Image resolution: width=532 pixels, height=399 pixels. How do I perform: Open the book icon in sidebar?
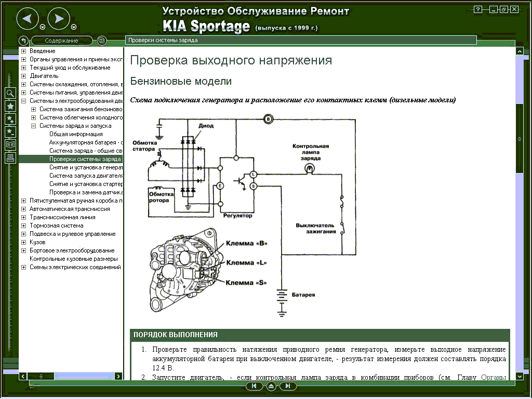10,145
